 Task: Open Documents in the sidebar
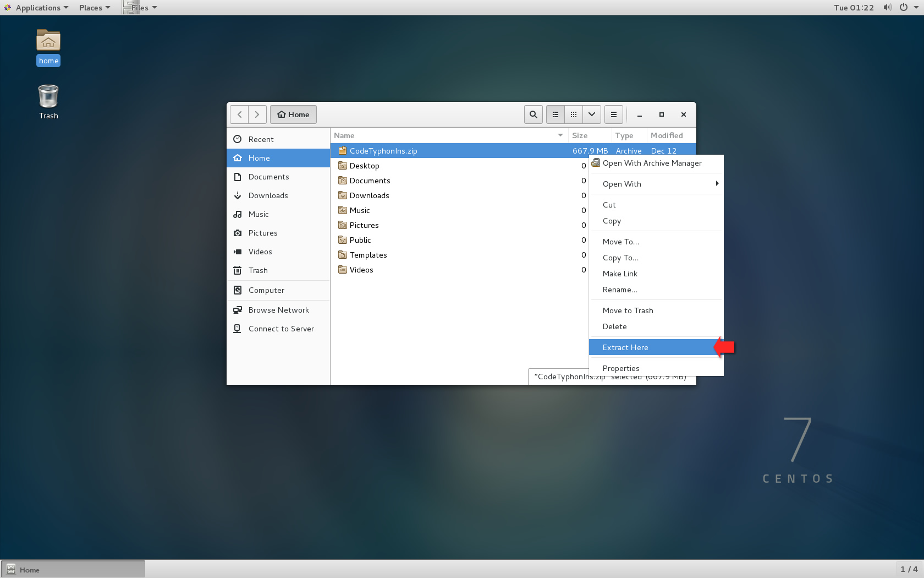pos(278,177)
